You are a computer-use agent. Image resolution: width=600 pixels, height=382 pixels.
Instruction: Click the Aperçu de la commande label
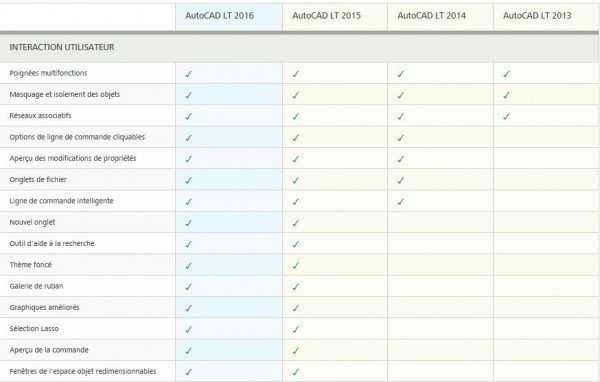[x=49, y=350]
